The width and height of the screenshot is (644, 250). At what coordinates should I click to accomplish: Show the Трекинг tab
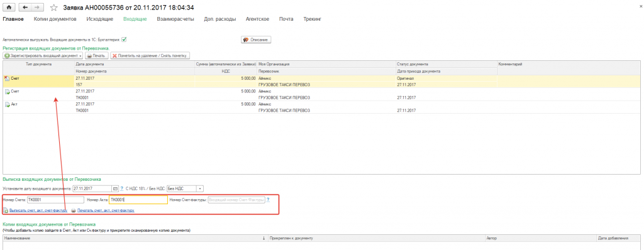[312, 19]
